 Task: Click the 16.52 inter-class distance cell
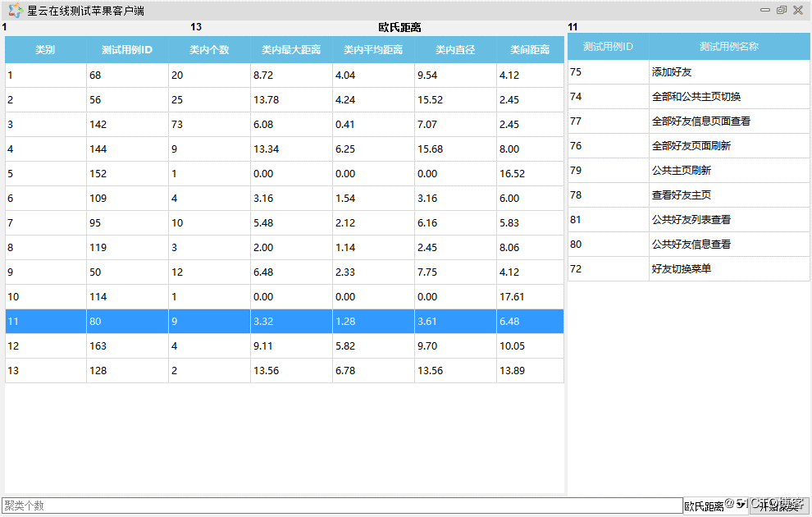(530, 173)
